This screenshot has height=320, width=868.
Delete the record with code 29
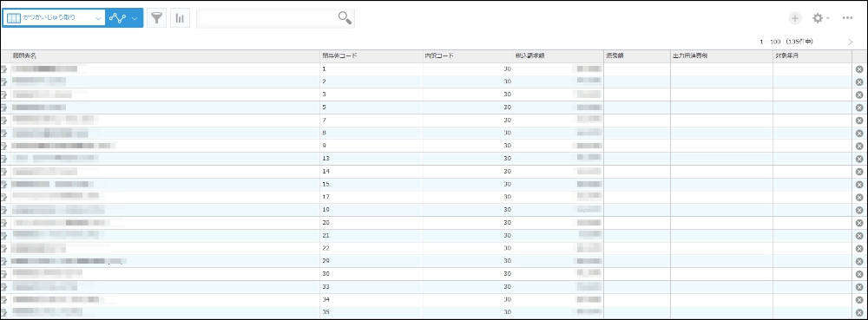point(859,261)
